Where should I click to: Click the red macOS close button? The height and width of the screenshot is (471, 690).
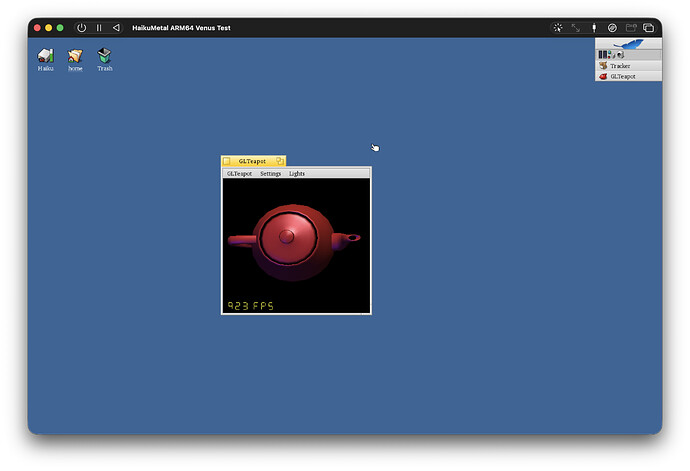pos(37,28)
